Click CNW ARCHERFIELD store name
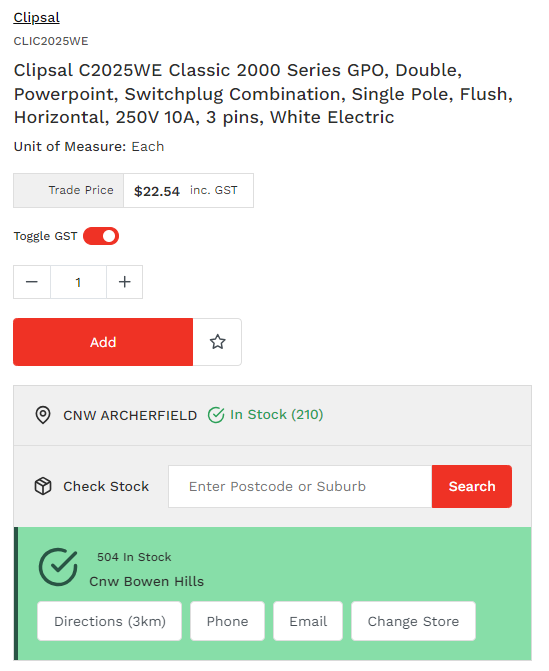 [x=130, y=416]
